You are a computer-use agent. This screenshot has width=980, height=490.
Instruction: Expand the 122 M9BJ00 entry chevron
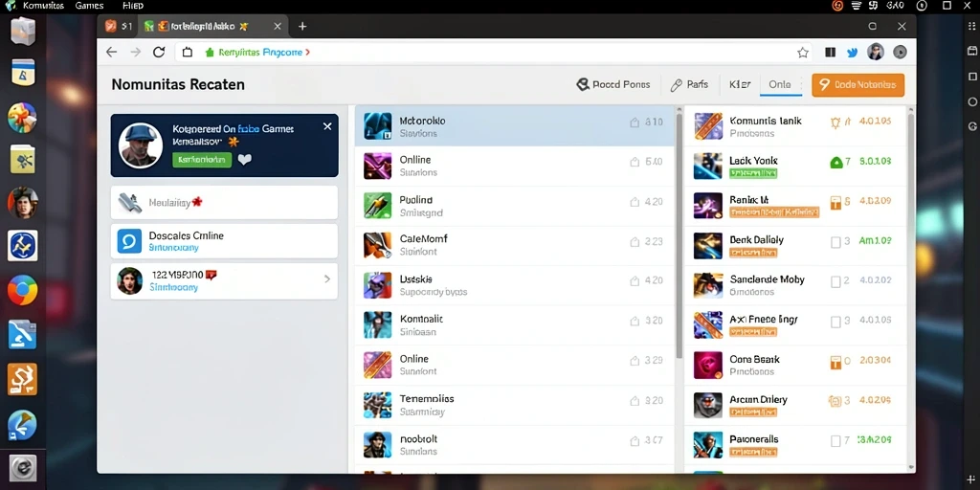327,279
